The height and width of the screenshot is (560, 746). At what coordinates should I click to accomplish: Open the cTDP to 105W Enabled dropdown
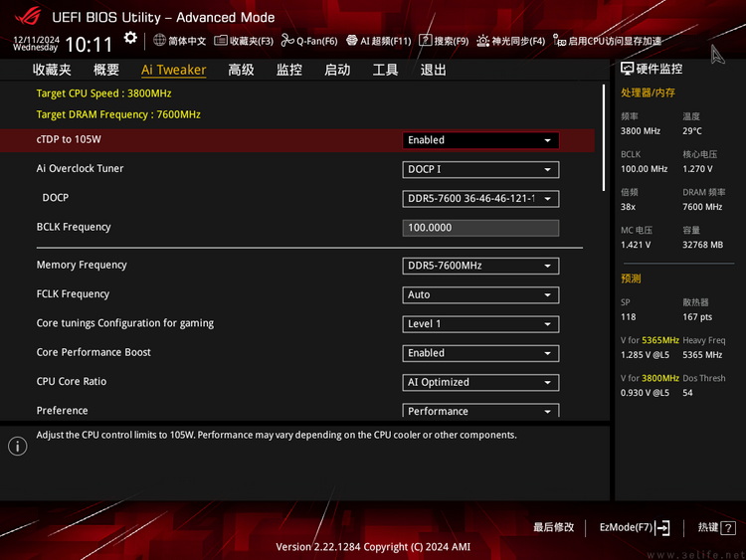click(480, 140)
